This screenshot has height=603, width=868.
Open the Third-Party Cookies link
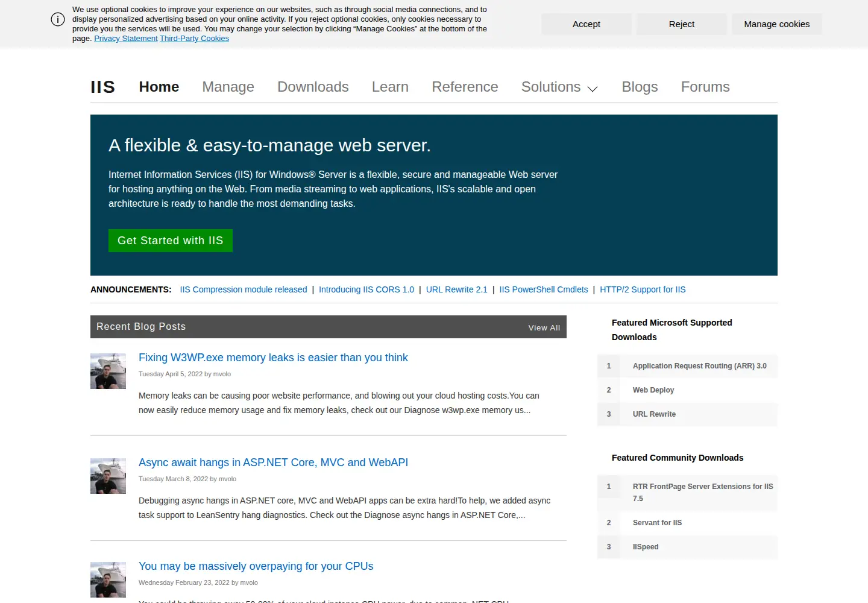point(194,39)
